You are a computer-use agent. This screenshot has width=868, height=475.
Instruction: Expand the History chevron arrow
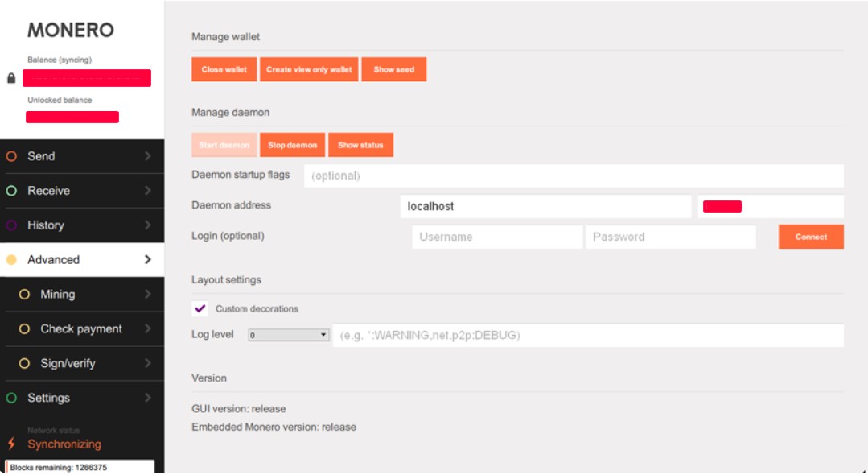click(148, 225)
